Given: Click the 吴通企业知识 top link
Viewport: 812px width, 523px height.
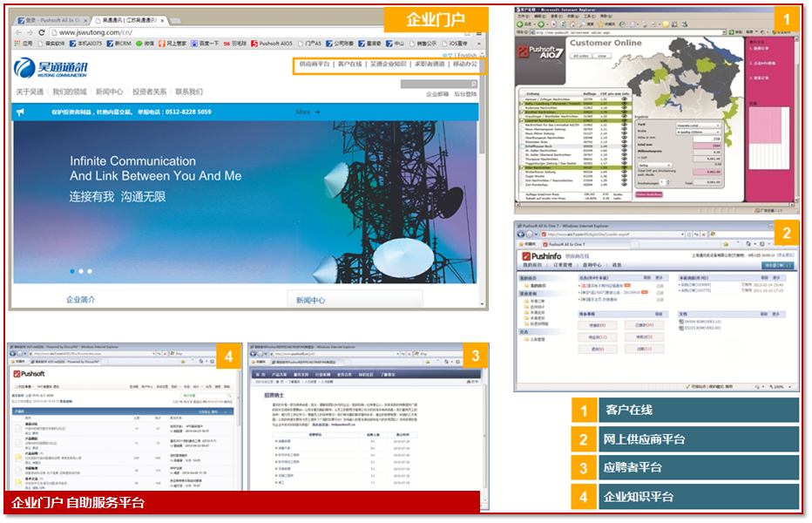Looking at the screenshot, I should coord(389,64).
